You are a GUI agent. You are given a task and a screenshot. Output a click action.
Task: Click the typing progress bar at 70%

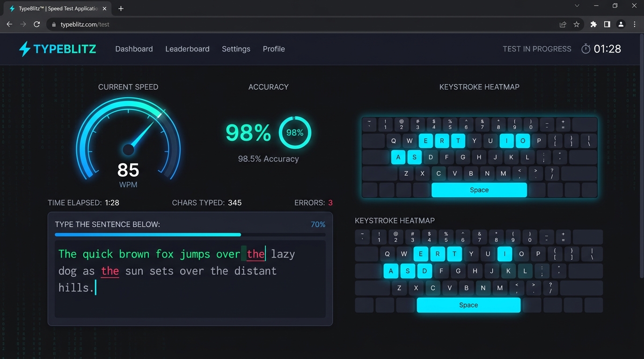(190, 235)
